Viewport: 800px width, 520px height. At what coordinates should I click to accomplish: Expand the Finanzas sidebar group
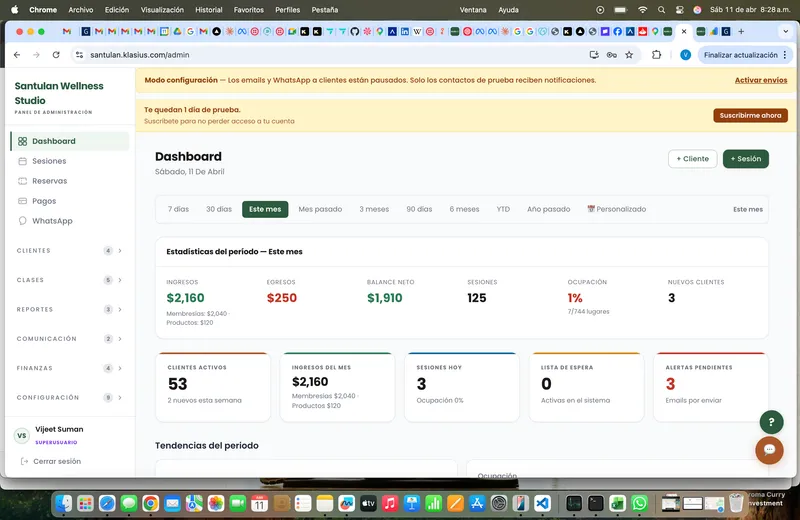[x=70, y=368]
